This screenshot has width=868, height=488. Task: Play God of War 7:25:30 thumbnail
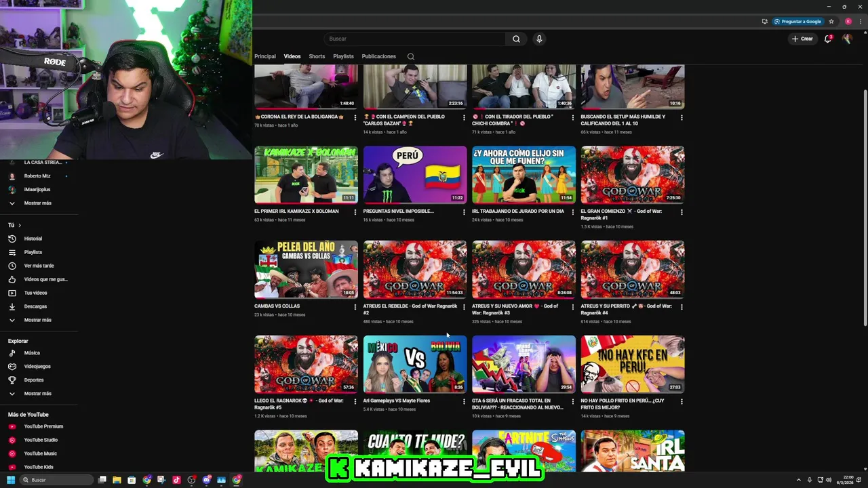point(633,174)
